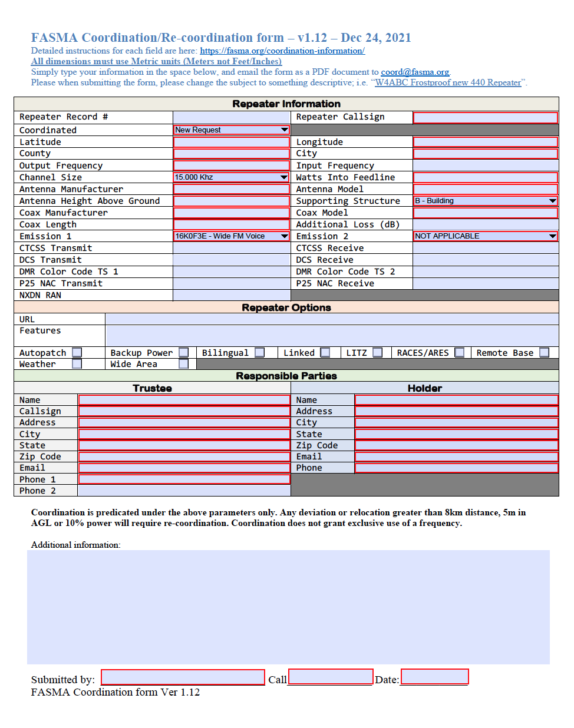The width and height of the screenshot is (574, 728).
Task: Check the Remote Base box
Action: [x=544, y=352]
